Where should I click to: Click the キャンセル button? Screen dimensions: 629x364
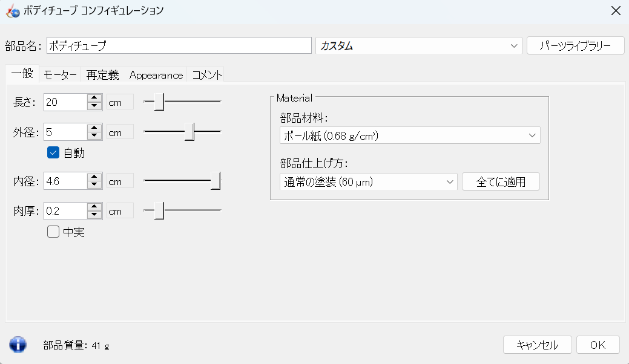[x=536, y=345]
